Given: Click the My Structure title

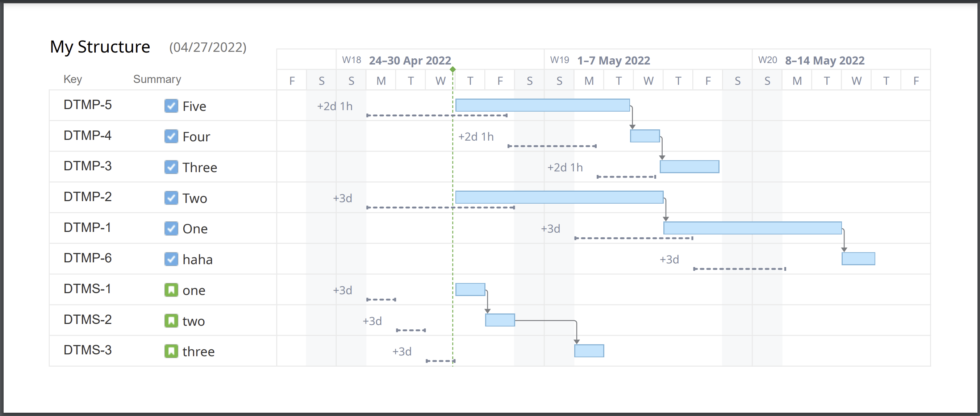Looking at the screenshot, I should pos(100,46).
